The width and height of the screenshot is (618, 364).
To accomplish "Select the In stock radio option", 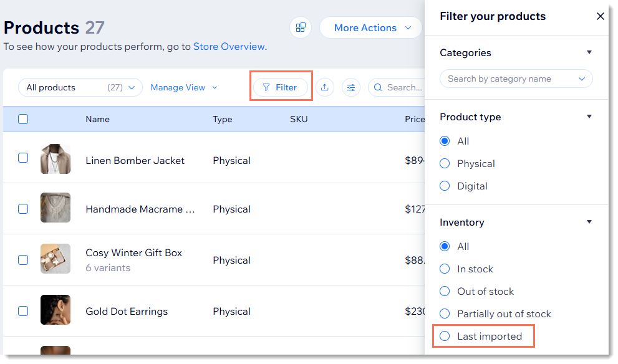I will 445,269.
